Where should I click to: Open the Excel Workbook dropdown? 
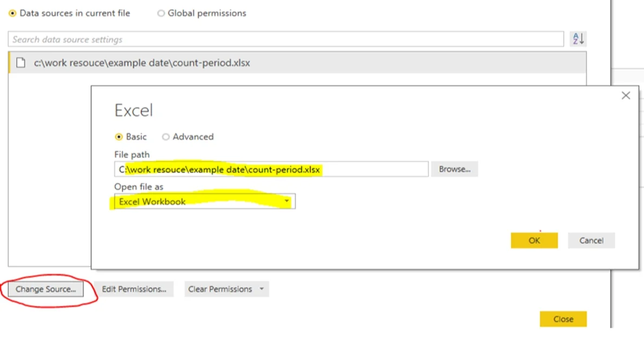tap(205, 201)
